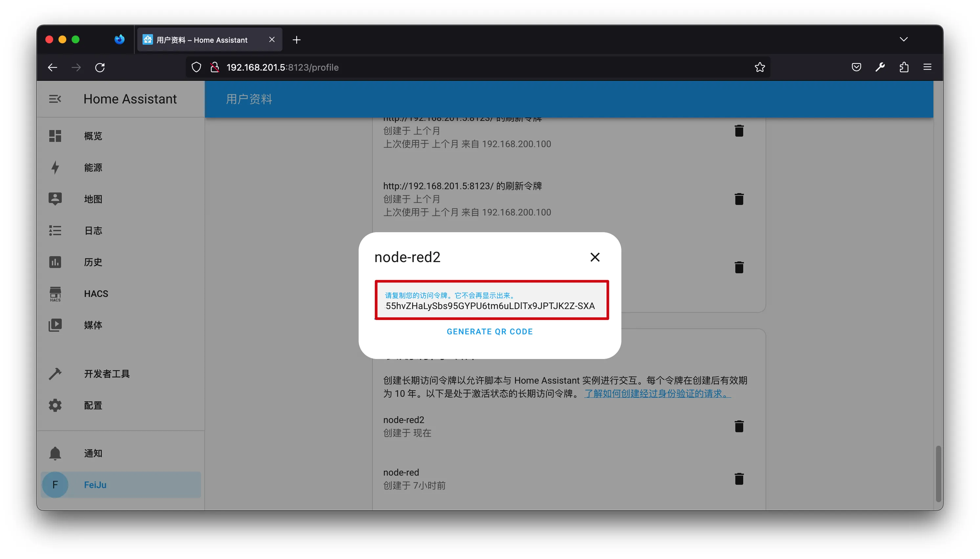Open the 配置 settings gear
Image resolution: width=980 pixels, height=559 pixels.
[121, 405]
